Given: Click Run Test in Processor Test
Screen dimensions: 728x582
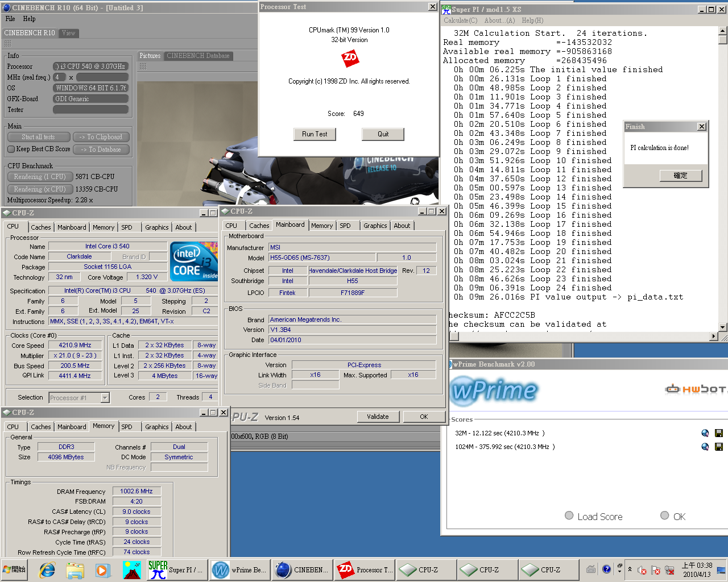Looking at the screenshot, I should coord(315,134).
